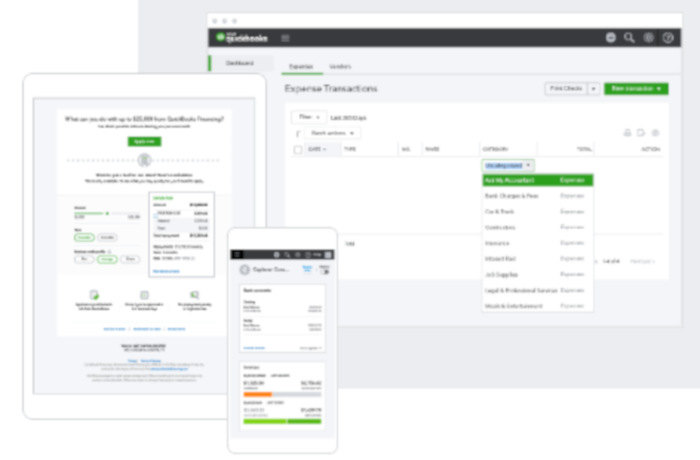Image resolution: width=700 pixels, height=460 pixels.
Task: Click the middle calendar icon on tablet
Action: pos(144,295)
